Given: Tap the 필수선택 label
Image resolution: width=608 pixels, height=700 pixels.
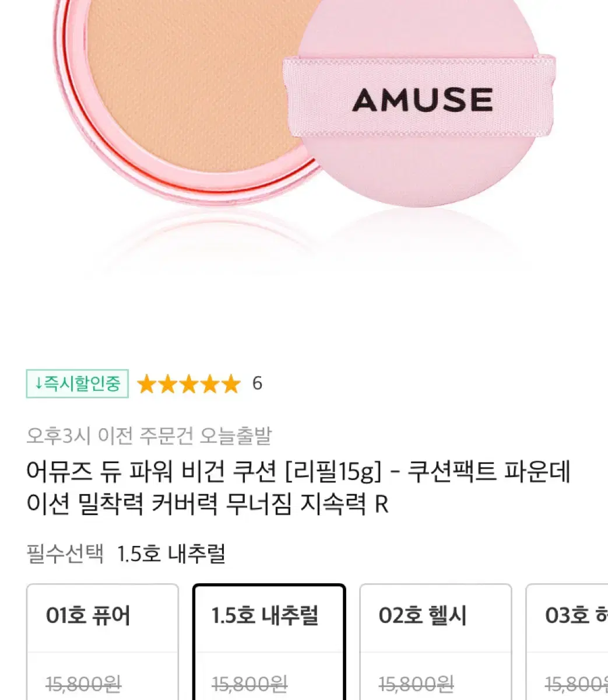Looking at the screenshot, I should point(65,553).
